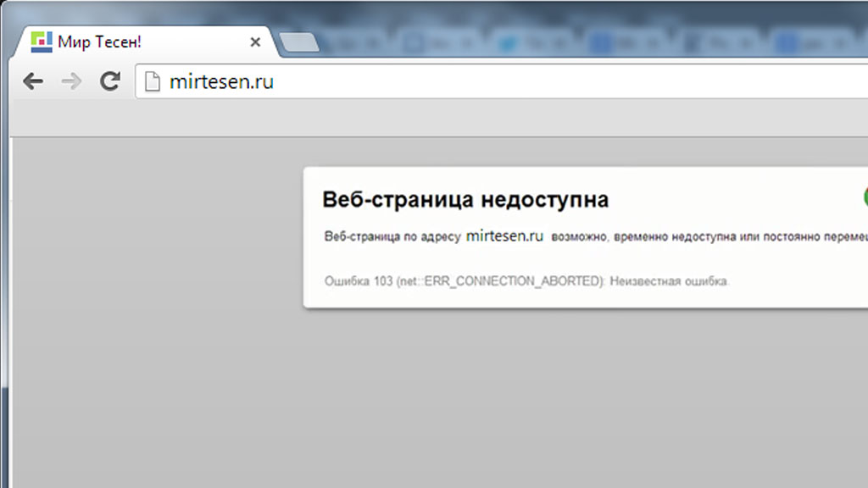Click the mirtesen.ru text in the address bar
The height and width of the screenshot is (488, 868).
(x=221, y=82)
